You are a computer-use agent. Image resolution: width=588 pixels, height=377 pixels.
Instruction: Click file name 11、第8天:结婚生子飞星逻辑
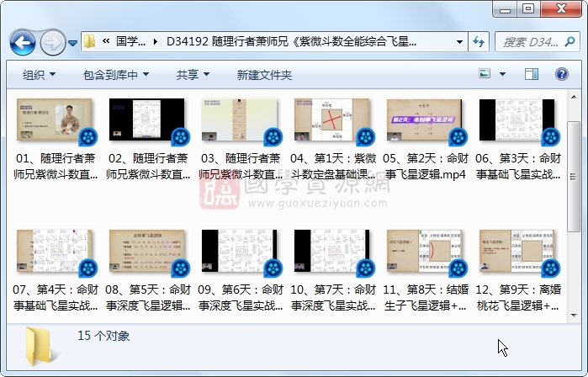point(426,297)
